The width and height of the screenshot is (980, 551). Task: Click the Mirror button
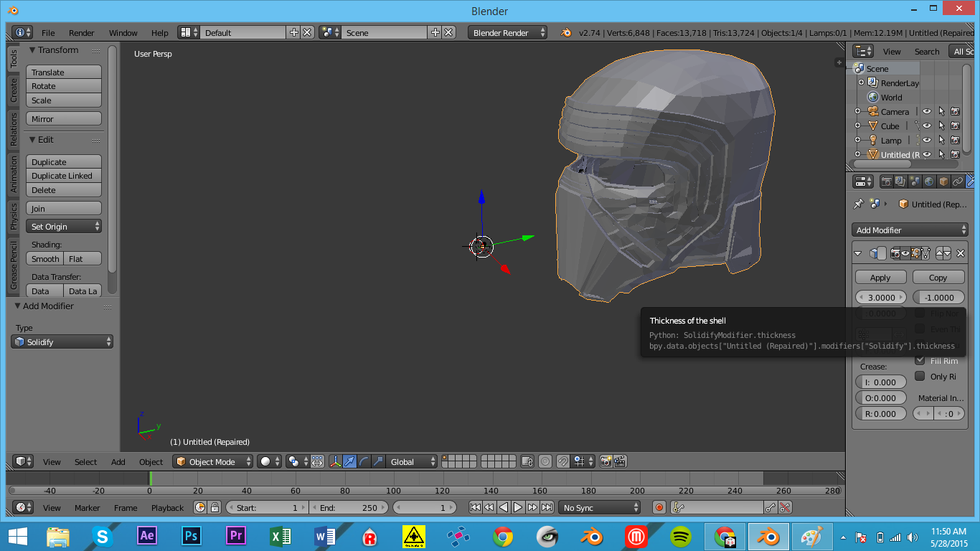[64, 118]
